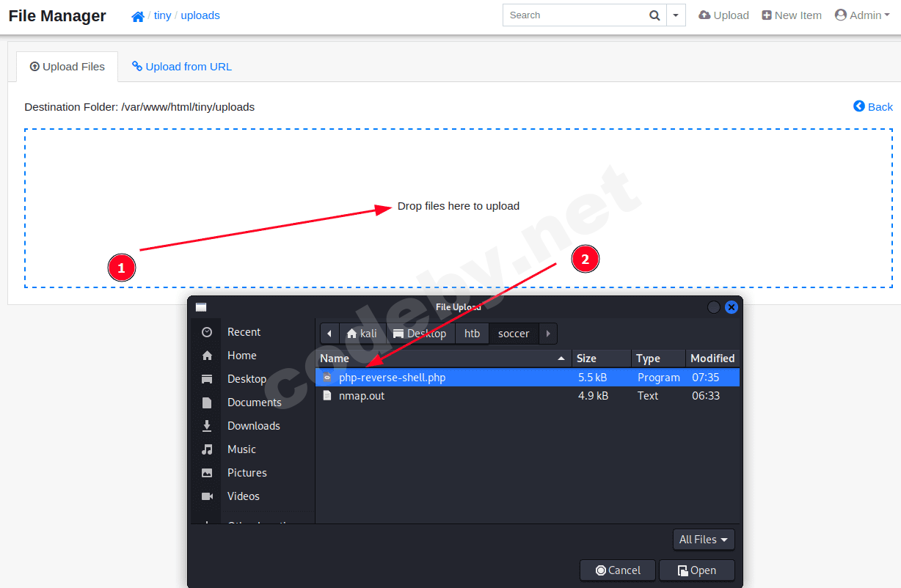Viewport: 901px width, 588px height.
Task: Click the Pictures image icon
Action: click(x=207, y=473)
